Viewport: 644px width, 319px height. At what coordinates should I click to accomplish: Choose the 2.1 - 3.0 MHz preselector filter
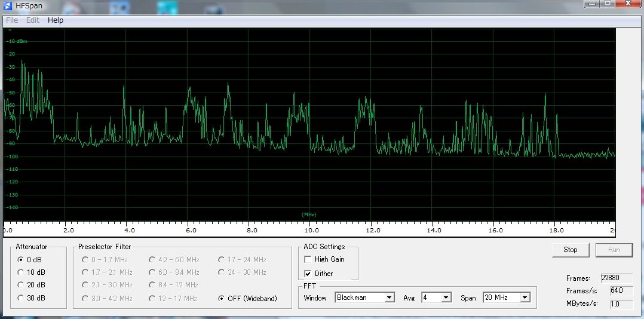point(107,284)
